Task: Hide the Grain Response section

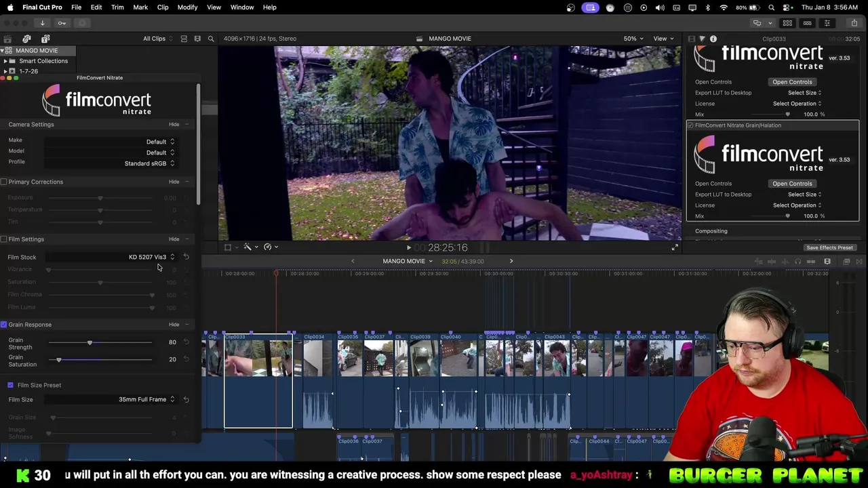Action: point(174,325)
